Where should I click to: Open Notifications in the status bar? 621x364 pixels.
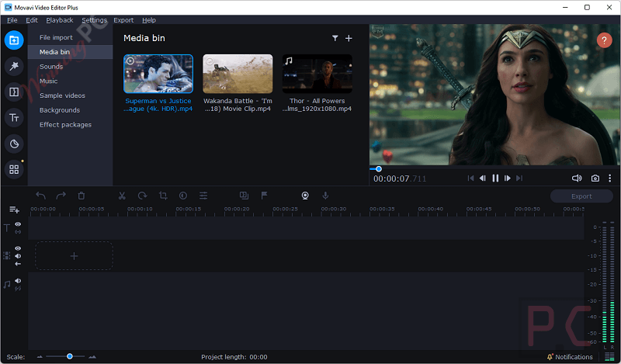point(570,357)
